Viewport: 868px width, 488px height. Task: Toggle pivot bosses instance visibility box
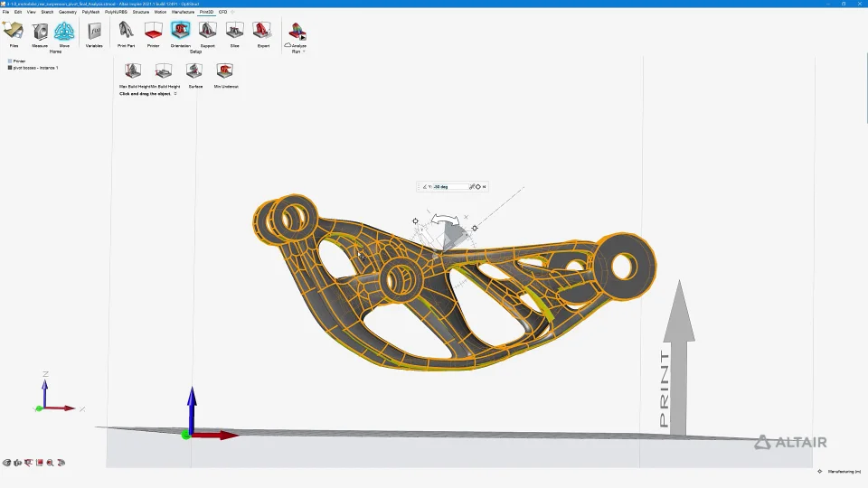pyautogui.click(x=10, y=68)
